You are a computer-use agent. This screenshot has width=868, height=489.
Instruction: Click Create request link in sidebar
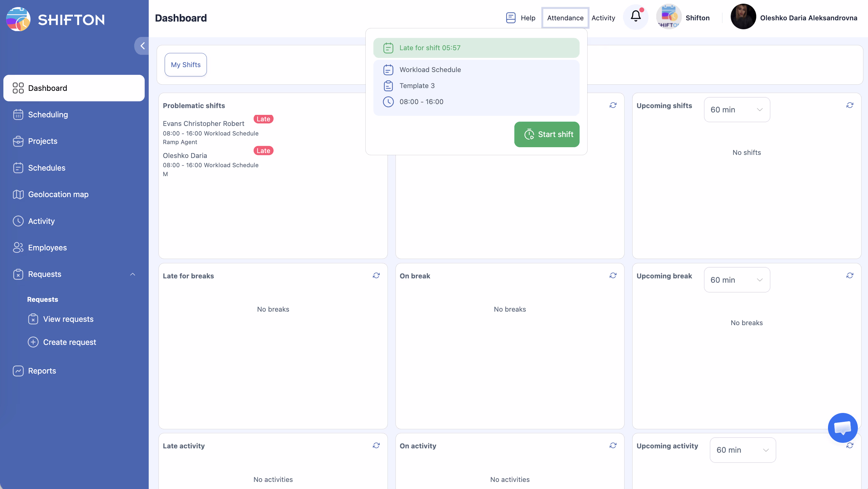[x=70, y=342]
